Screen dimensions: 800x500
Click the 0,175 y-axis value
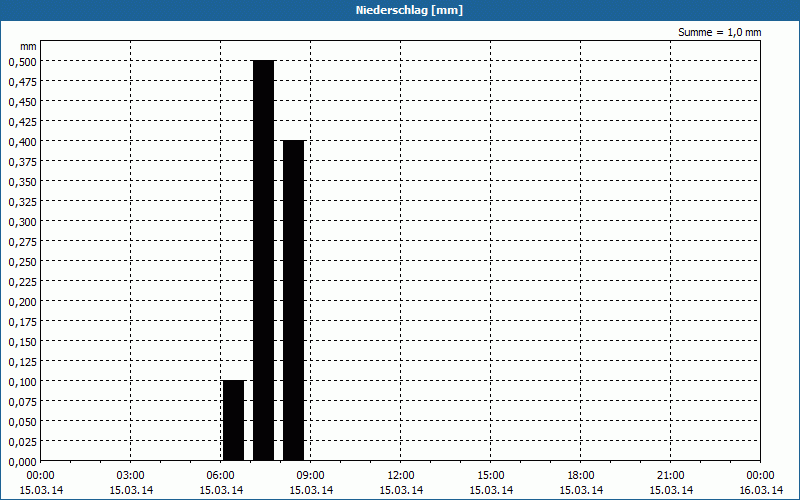[x=23, y=321]
